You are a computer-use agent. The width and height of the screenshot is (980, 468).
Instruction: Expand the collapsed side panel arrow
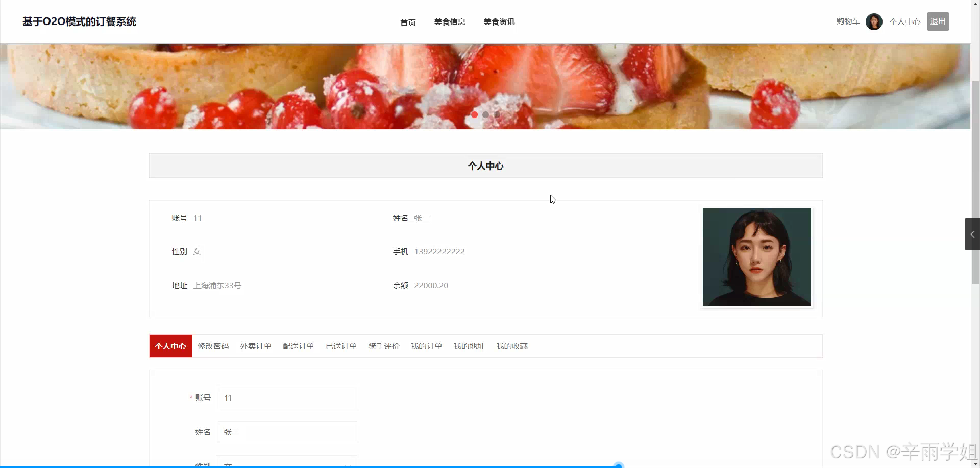972,234
